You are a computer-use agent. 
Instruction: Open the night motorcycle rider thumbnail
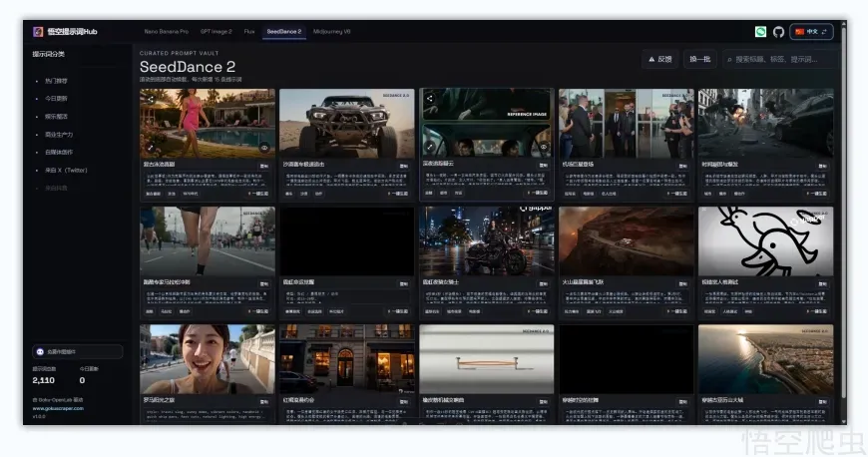click(x=487, y=240)
